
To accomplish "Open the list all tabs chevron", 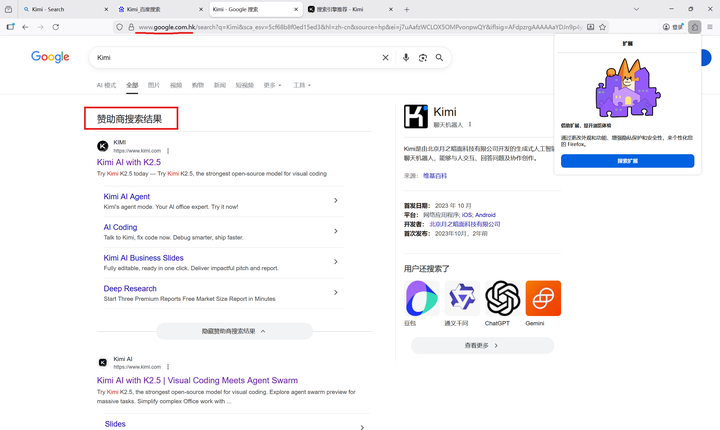I will coord(636,9).
